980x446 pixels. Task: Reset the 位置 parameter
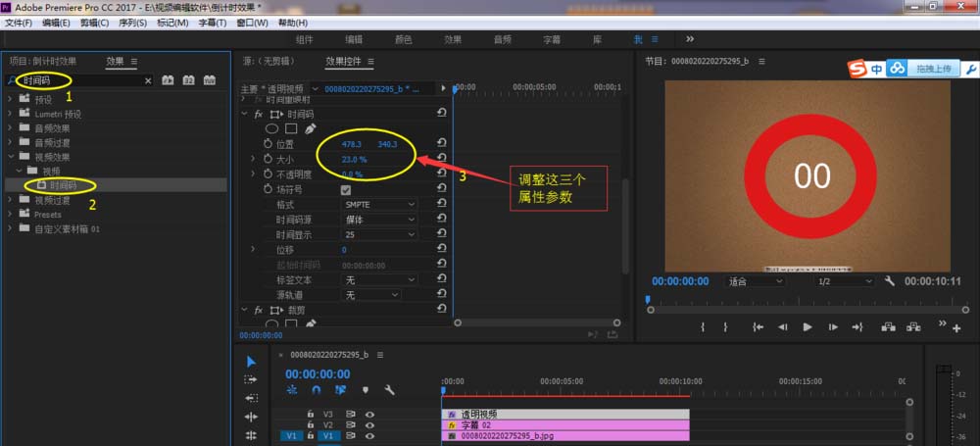pos(442,143)
